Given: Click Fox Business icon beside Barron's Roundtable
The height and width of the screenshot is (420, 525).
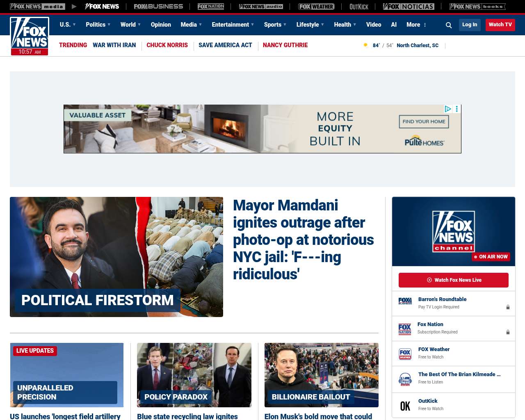Looking at the screenshot, I should tap(405, 301).
